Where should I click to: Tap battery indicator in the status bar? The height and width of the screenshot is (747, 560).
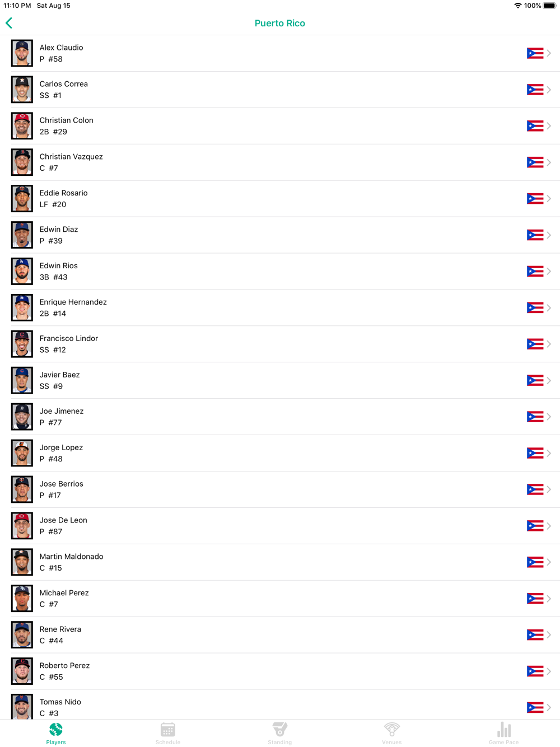click(x=549, y=6)
